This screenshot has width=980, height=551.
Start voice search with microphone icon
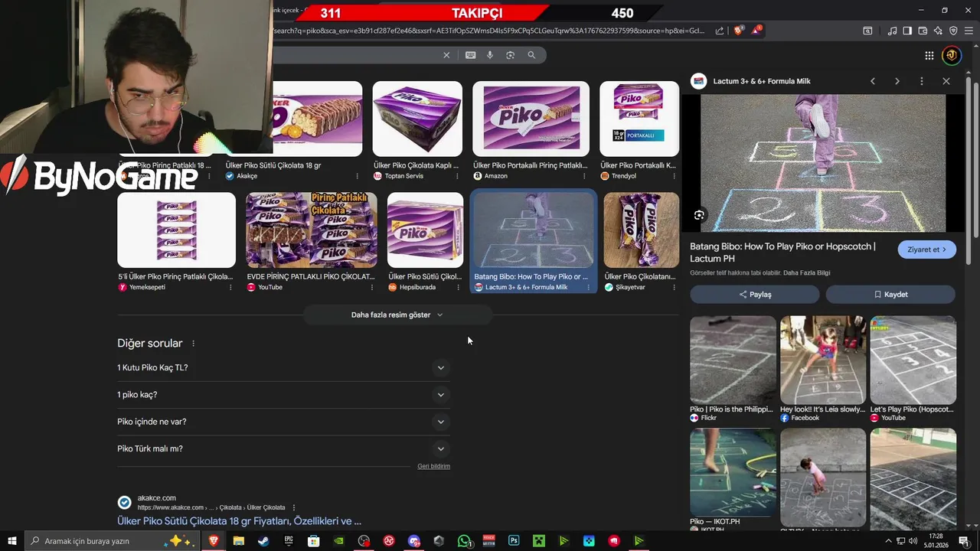click(490, 55)
